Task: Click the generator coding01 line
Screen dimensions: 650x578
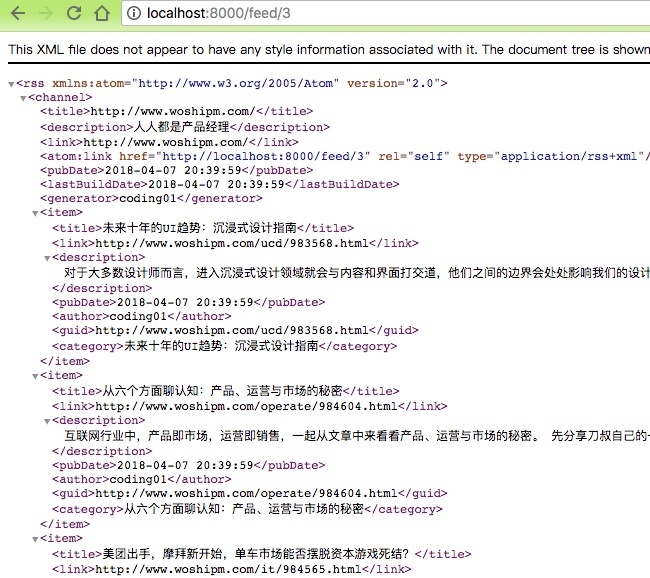Action: tap(151, 198)
